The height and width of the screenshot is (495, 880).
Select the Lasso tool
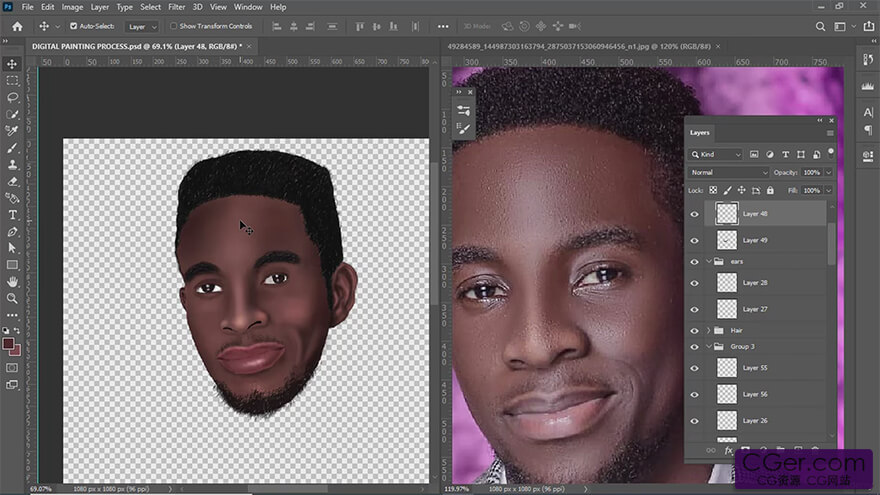pyautogui.click(x=12, y=98)
